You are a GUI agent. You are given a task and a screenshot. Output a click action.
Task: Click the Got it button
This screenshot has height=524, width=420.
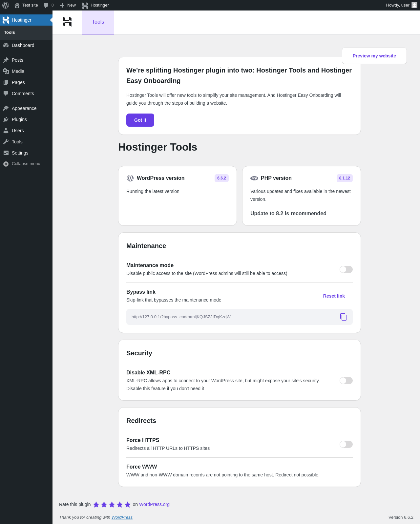[x=140, y=120]
